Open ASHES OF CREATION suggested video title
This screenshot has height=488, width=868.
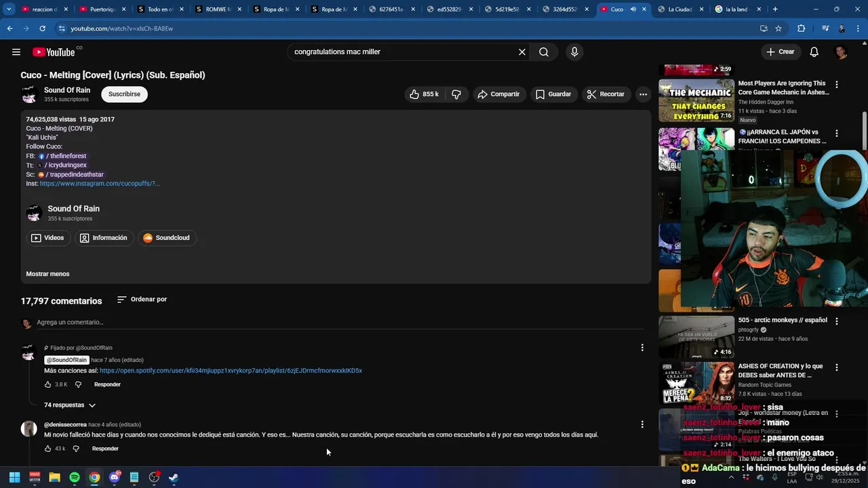click(781, 371)
